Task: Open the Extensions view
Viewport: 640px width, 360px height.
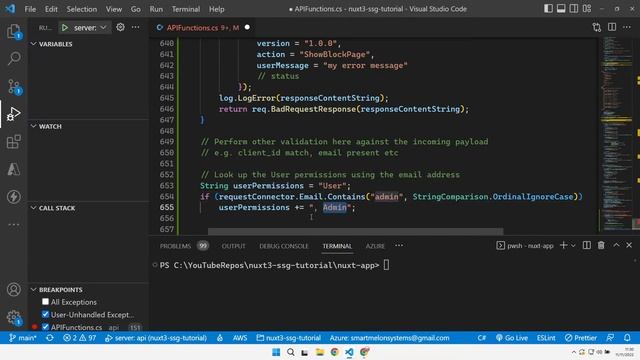Action: point(13,142)
